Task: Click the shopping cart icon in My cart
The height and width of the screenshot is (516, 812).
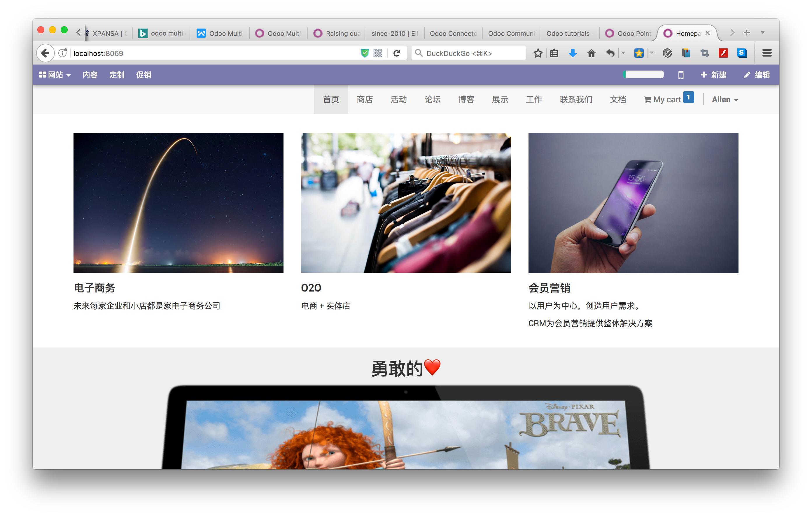Action: [648, 99]
